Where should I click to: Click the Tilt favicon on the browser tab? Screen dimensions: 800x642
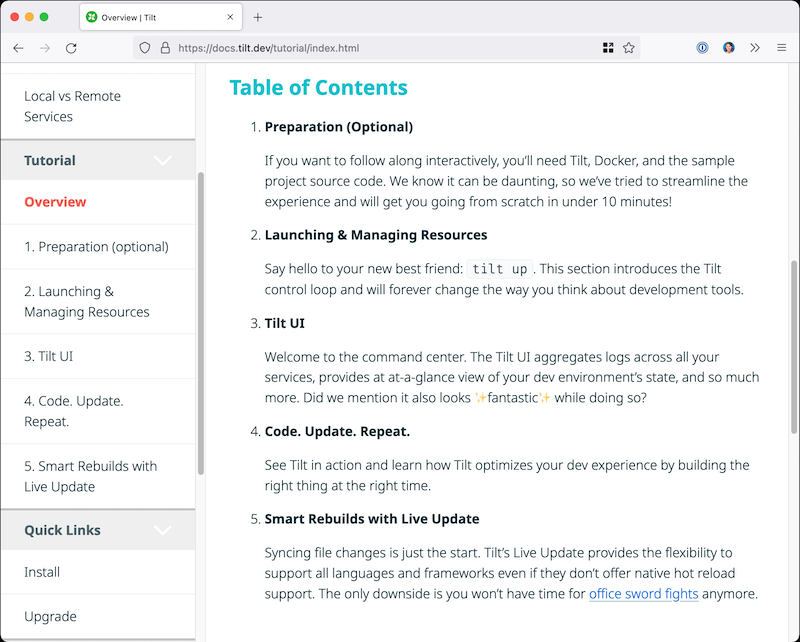[91, 17]
